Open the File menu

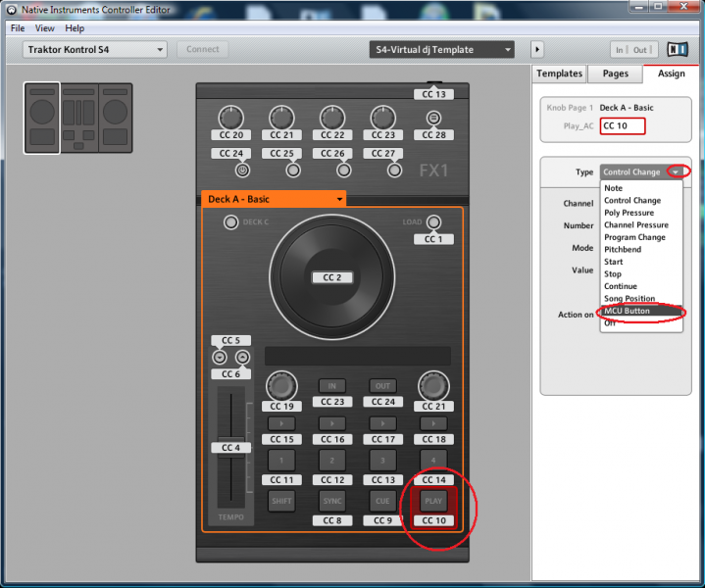coord(18,27)
